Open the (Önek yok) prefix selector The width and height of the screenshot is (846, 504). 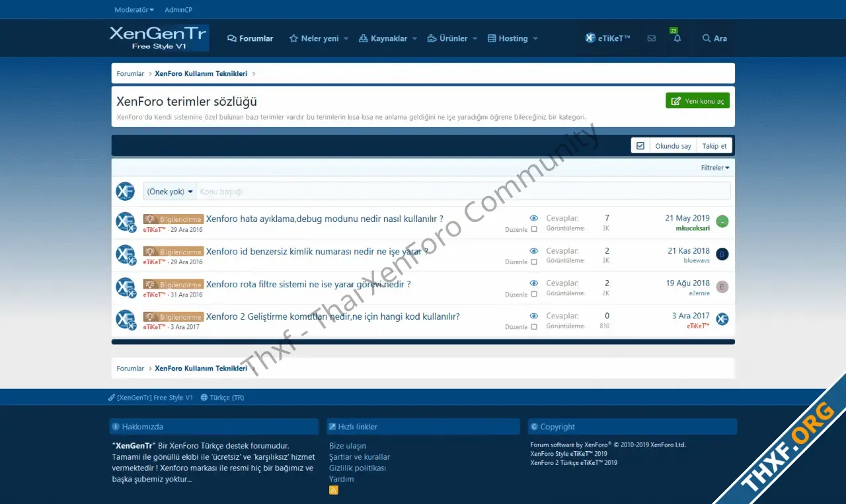[x=170, y=192]
